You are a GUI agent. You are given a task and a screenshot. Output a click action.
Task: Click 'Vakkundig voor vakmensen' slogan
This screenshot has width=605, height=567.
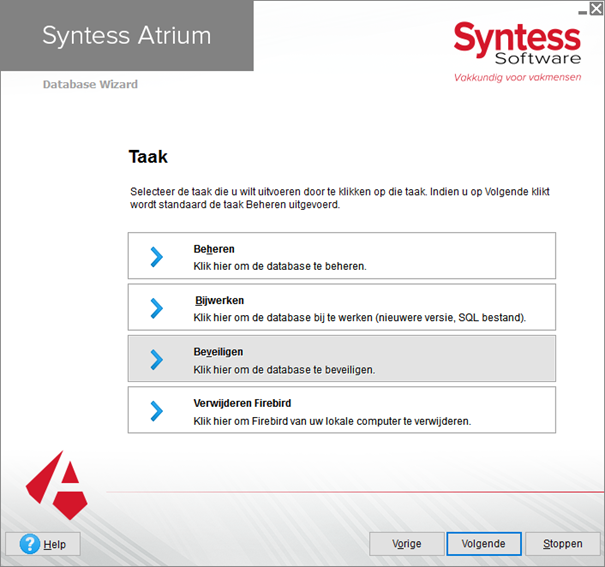[x=517, y=78]
